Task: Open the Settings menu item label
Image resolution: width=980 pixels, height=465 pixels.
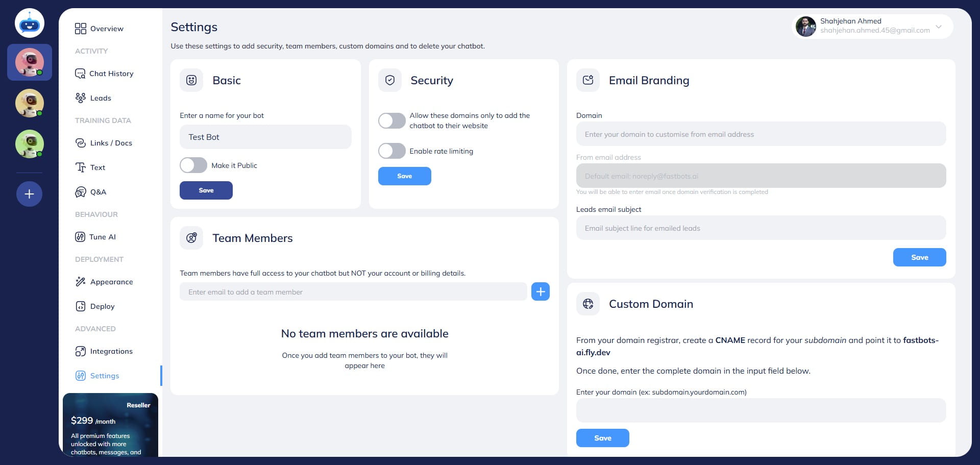Action: (x=105, y=376)
